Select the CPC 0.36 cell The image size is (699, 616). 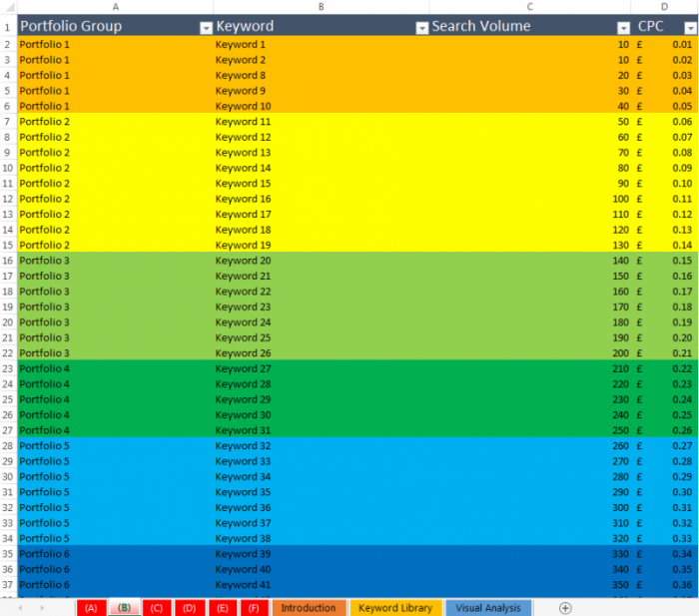pos(664,584)
